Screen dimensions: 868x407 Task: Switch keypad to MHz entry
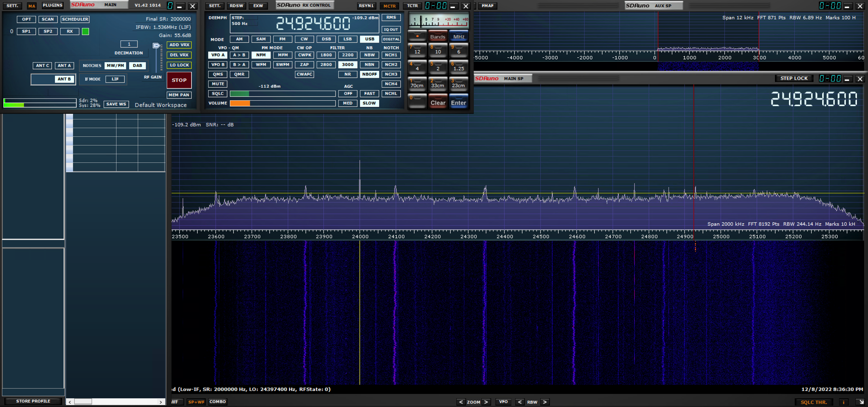coord(458,36)
